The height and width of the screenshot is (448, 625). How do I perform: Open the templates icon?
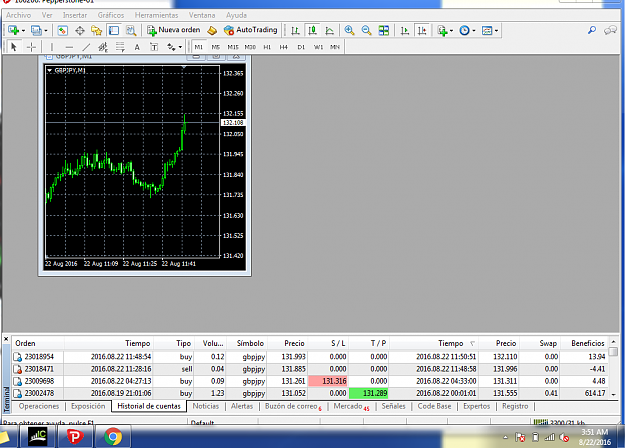(487, 30)
